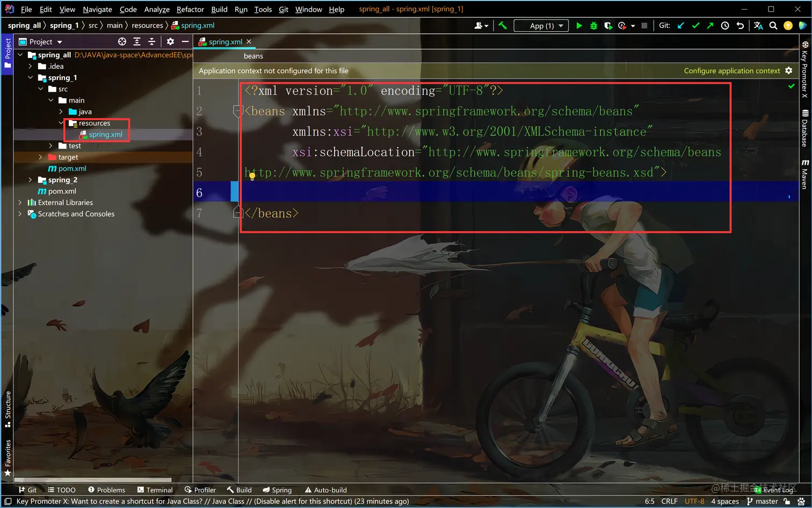Fold the beans tag on line 2

pyautogui.click(x=237, y=111)
